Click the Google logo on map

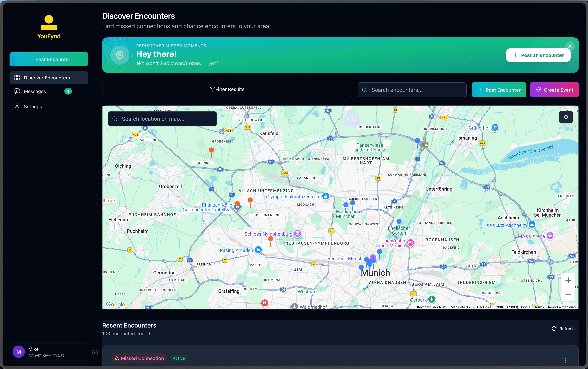point(115,304)
